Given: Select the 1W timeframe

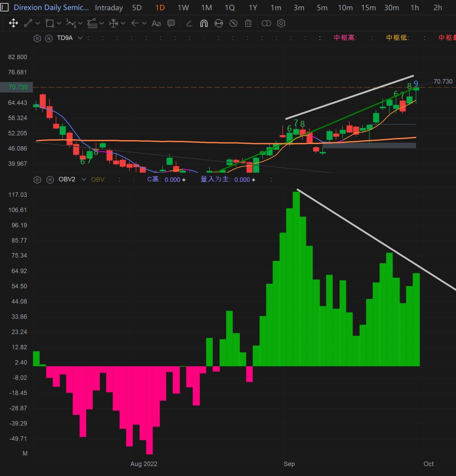Looking at the screenshot, I should point(183,8).
